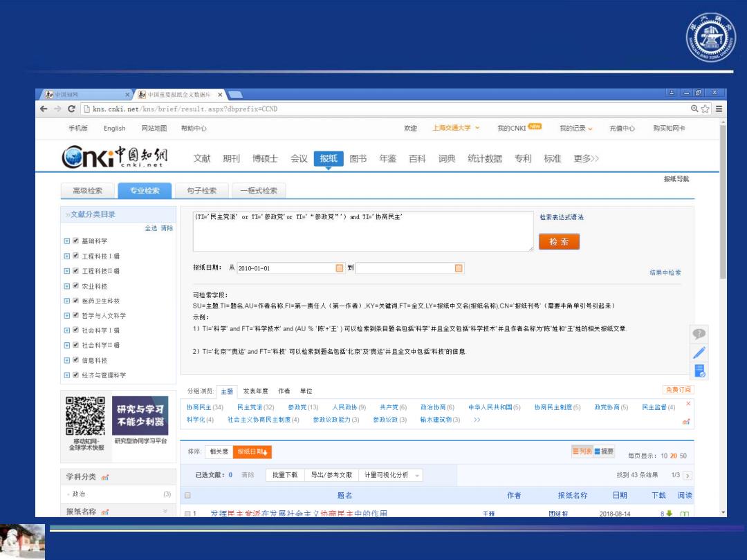The image size is (747, 560).
Task: Open chart icon beside 报纸名称
Action: tap(105, 512)
